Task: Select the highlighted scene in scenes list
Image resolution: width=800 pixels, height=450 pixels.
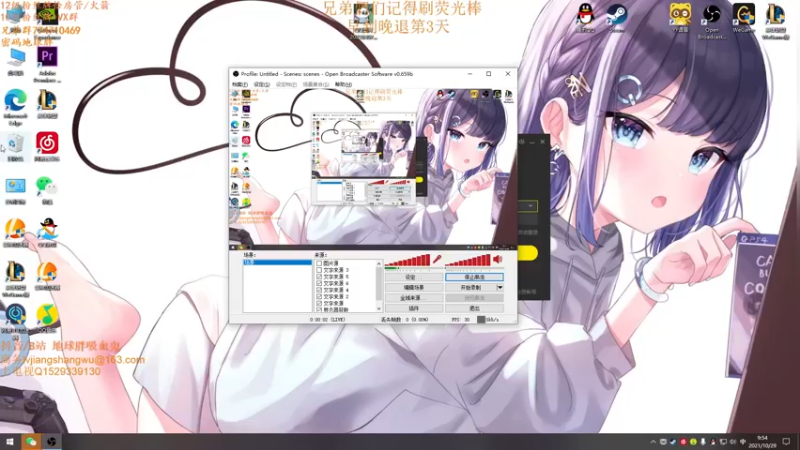Action: (278, 262)
